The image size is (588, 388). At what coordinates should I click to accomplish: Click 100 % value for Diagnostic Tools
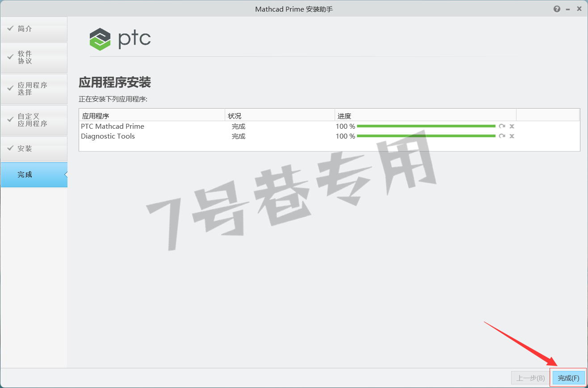click(345, 136)
